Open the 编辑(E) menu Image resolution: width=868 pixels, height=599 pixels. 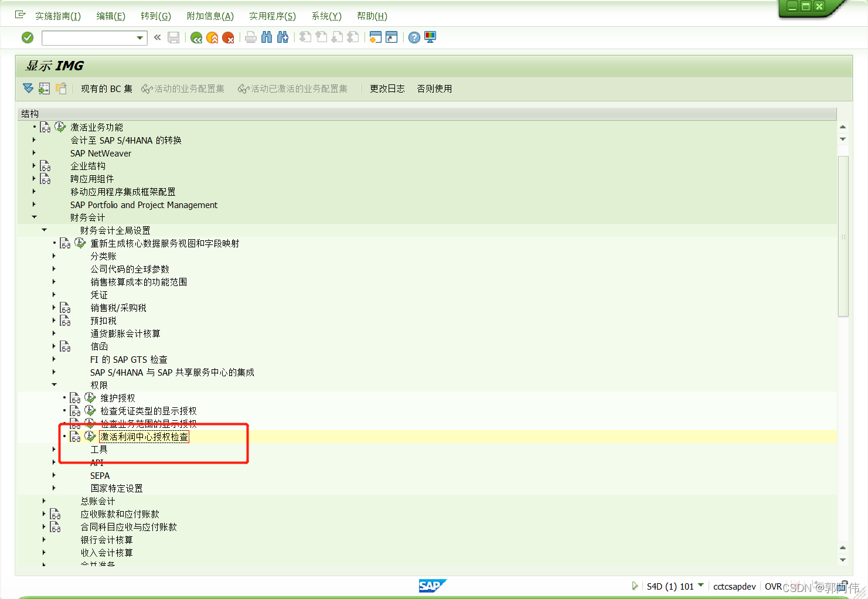pos(111,16)
